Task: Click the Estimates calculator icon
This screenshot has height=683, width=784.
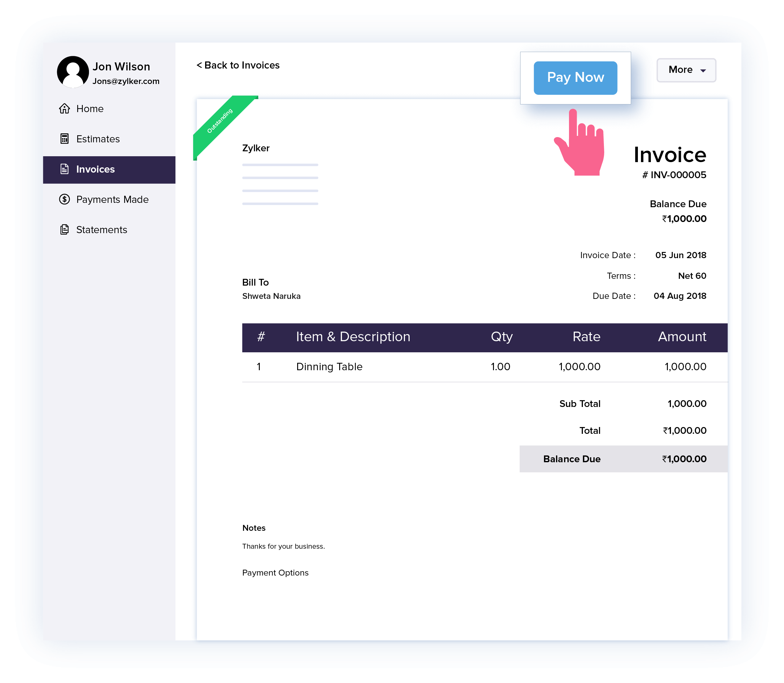Action: [x=65, y=139]
